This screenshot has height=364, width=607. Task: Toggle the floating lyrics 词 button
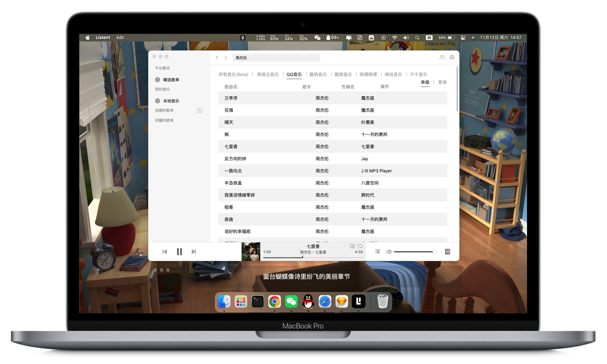(x=447, y=251)
